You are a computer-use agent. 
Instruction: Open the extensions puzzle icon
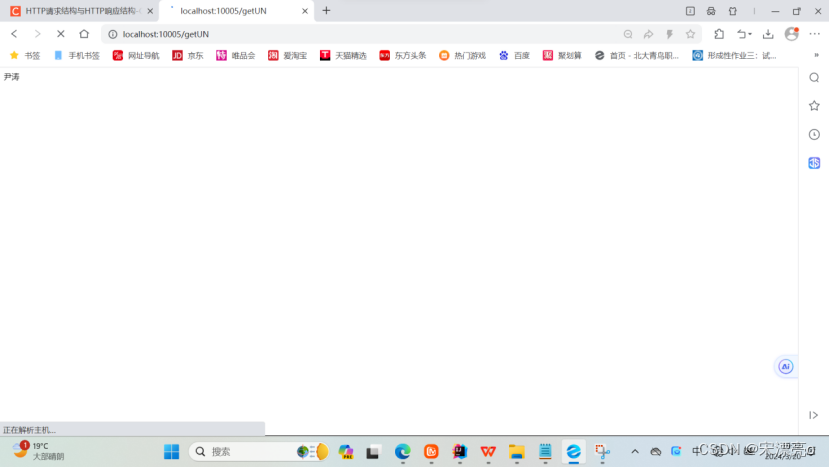(x=719, y=34)
